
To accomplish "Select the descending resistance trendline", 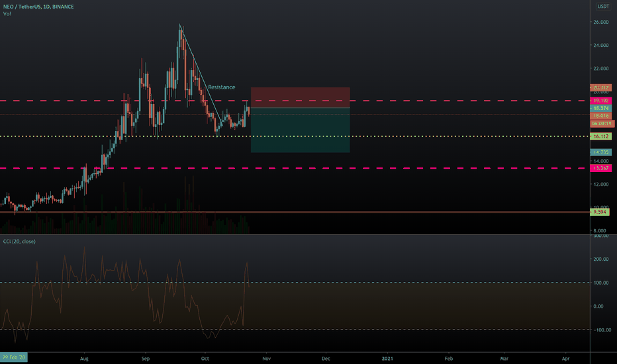I will tap(201, 75).
